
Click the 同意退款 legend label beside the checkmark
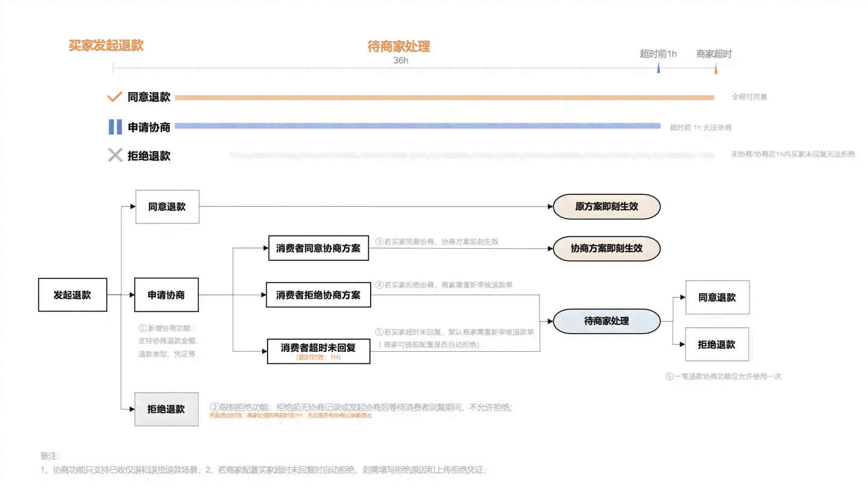(x=149, y=97)
